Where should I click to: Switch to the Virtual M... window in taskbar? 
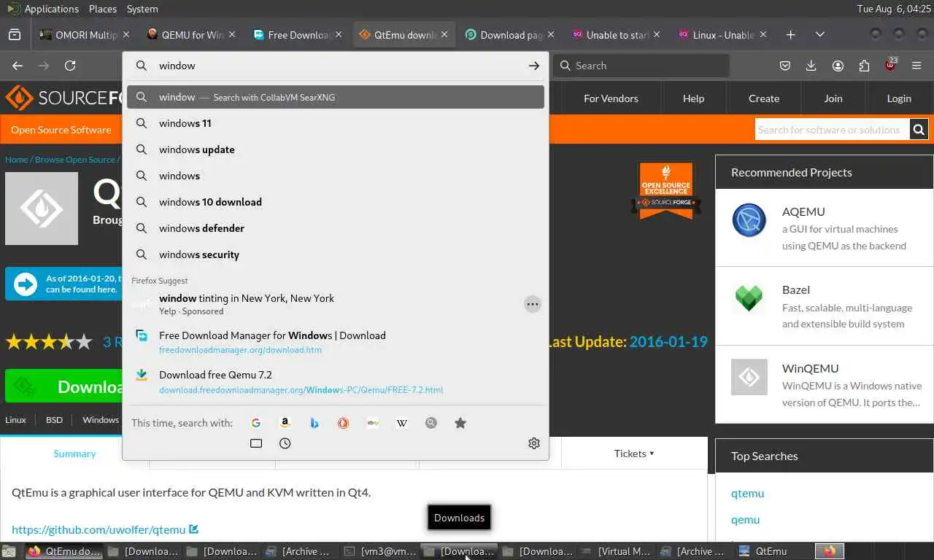(617, 551)
